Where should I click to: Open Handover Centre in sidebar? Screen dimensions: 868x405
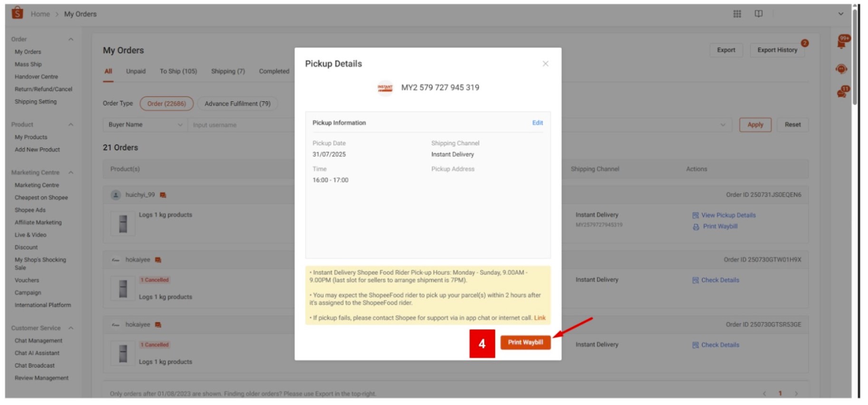click(36, 77)
